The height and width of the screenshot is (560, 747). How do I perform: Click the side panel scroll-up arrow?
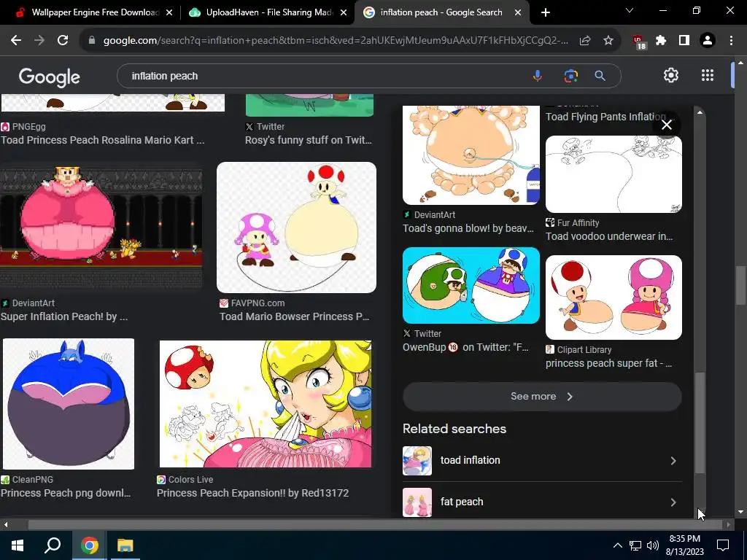pyautogui.click(x=700, y=112)
